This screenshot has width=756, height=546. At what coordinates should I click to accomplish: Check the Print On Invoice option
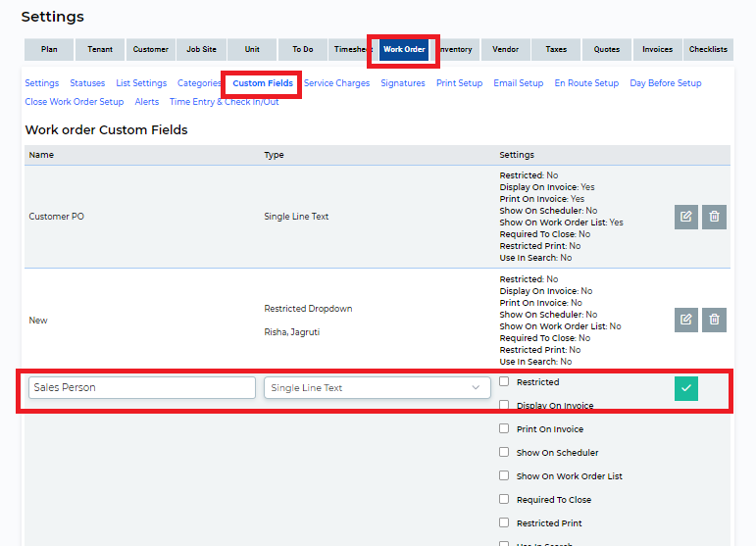[x=504, y=428]
